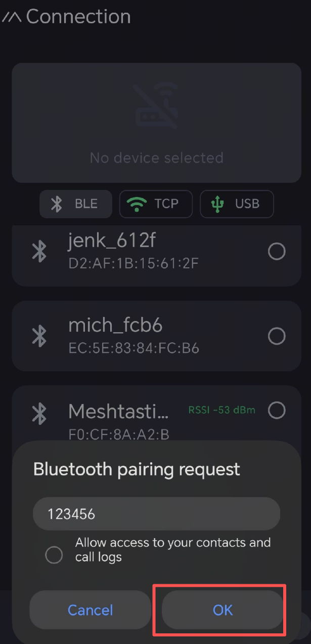The width and height of the screenshot is (311, 644).
Task: Select the Meshtastic device radio button
Action: tap(277, 410)
